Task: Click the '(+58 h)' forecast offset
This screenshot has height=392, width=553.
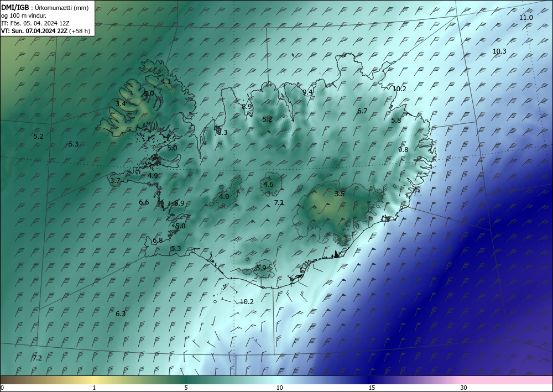Action: pos(80,31)
